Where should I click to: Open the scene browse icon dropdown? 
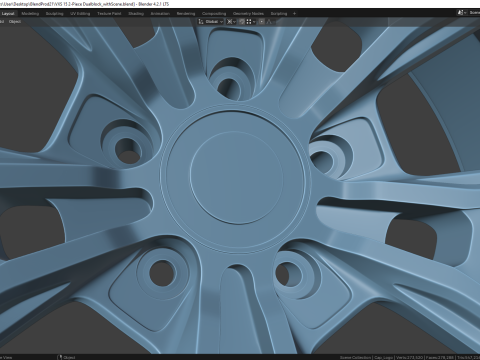click(461, 13)
